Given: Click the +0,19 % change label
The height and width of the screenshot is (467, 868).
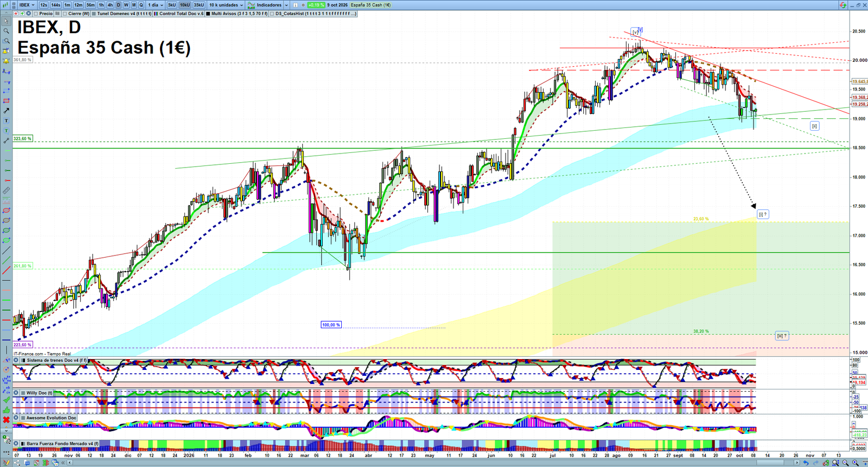Looking at the screenshot, I should [x=316, y=5].
